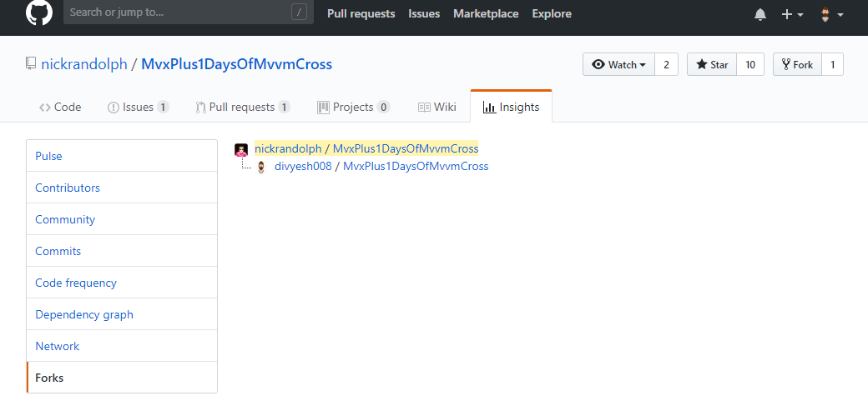Open Network in Insights sidebar
Image resolution: width=868 pixels, height=406 pixels.
[x=122, y=346]
